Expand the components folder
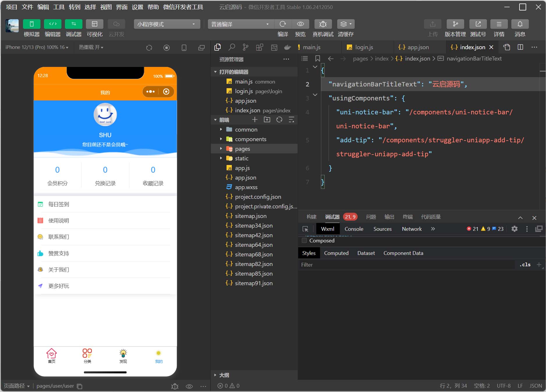 click(250, 139)
